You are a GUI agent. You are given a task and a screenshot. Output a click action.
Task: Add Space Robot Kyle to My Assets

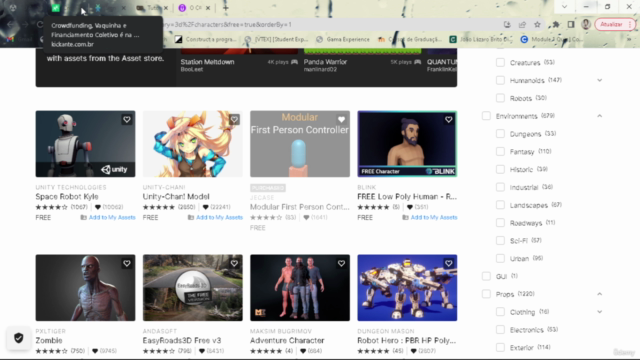click(112, 218)
